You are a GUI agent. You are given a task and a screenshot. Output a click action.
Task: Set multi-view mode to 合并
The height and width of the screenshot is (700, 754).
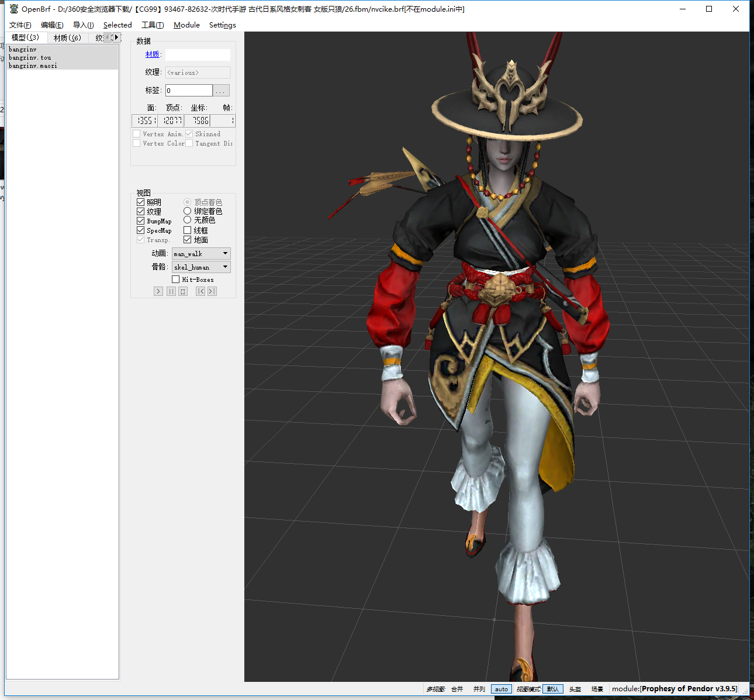click(457, 689)
